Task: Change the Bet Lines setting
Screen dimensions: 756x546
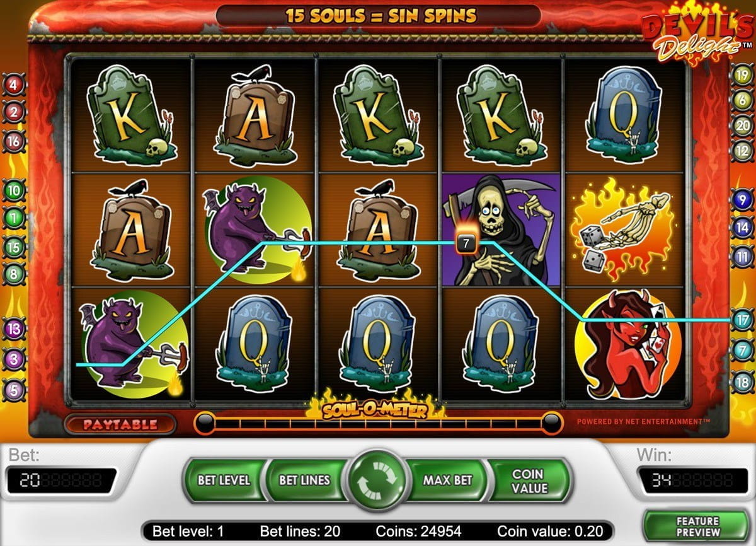Action: point(305,480)
